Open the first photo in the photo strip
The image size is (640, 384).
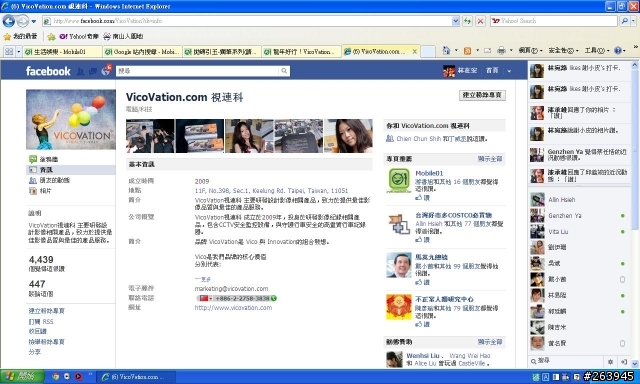(150, 136)
